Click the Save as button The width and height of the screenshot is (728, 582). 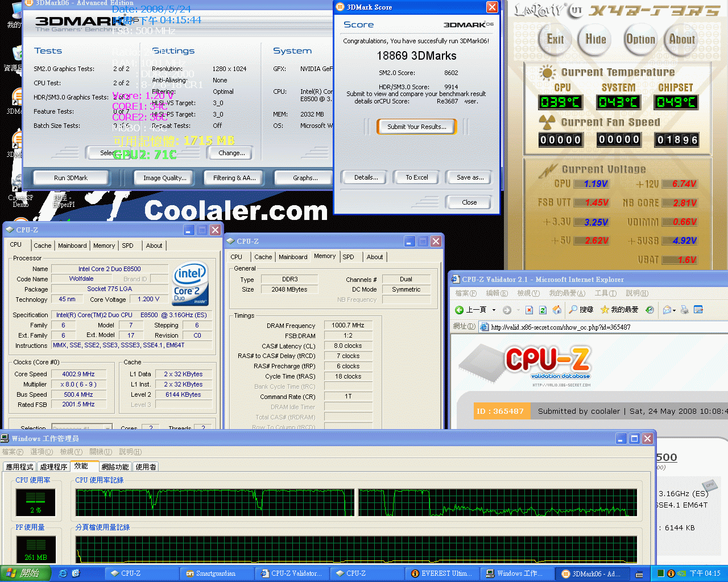click(x=469, y=177)
